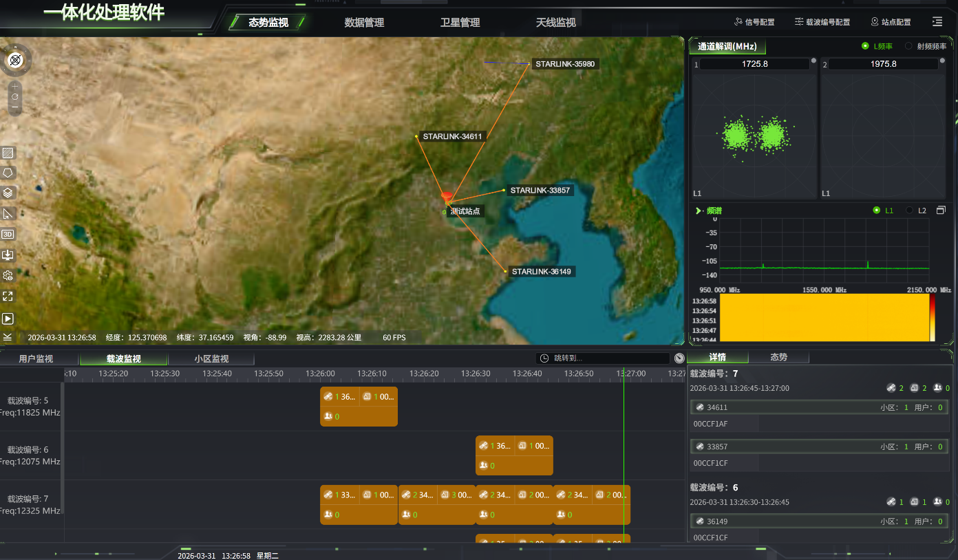The width and height of the screenshot is (958, 560).
Task: Select L2 spectrum radio button
Action: coord(909,211)
